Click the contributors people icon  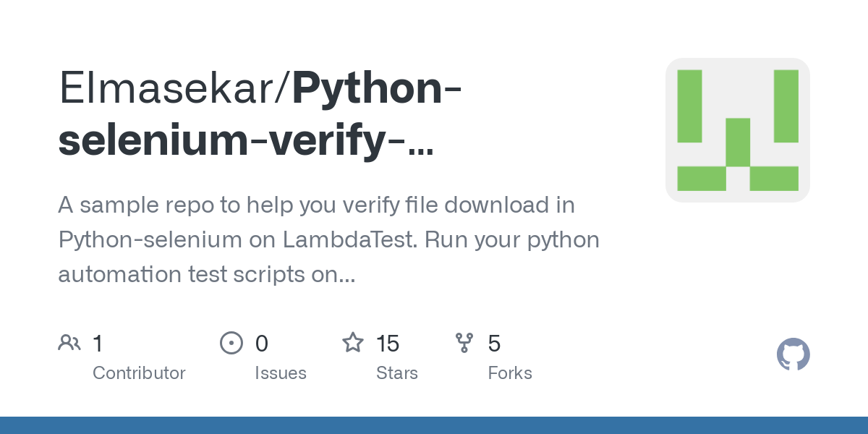point(69,343)
